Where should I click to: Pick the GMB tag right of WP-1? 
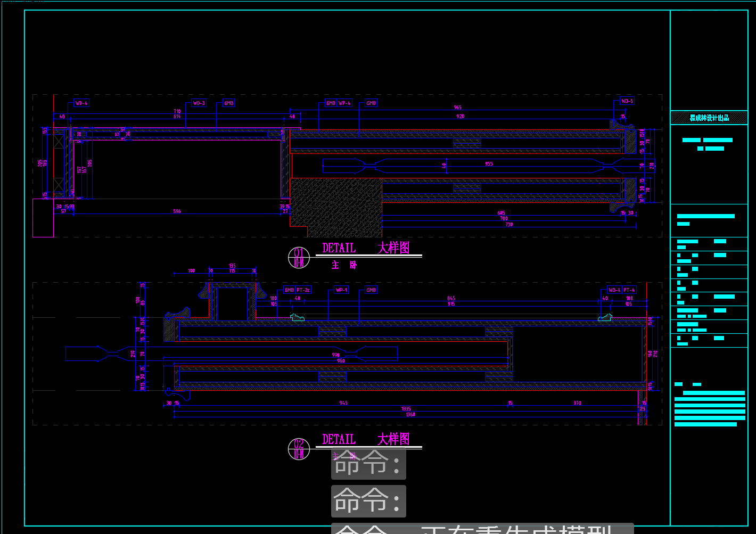371,290
